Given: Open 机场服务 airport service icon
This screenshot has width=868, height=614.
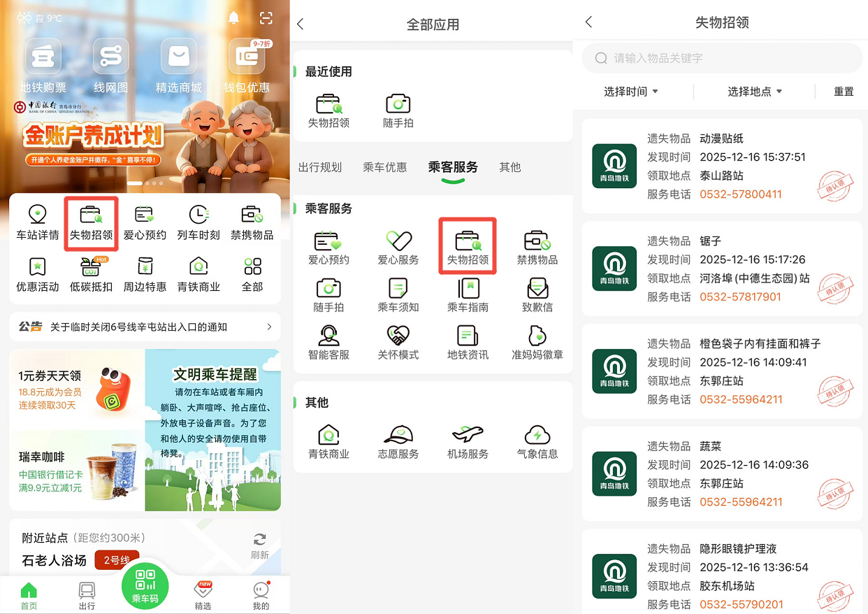Looking at the screenshot, I should pos(468,441).
